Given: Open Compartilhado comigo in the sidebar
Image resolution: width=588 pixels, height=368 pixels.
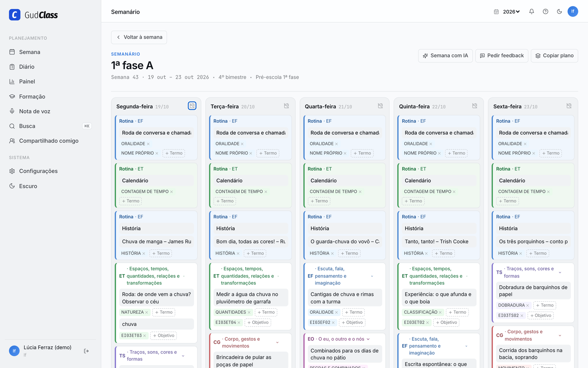Looking at the screenshot, I should coord(50,141).
